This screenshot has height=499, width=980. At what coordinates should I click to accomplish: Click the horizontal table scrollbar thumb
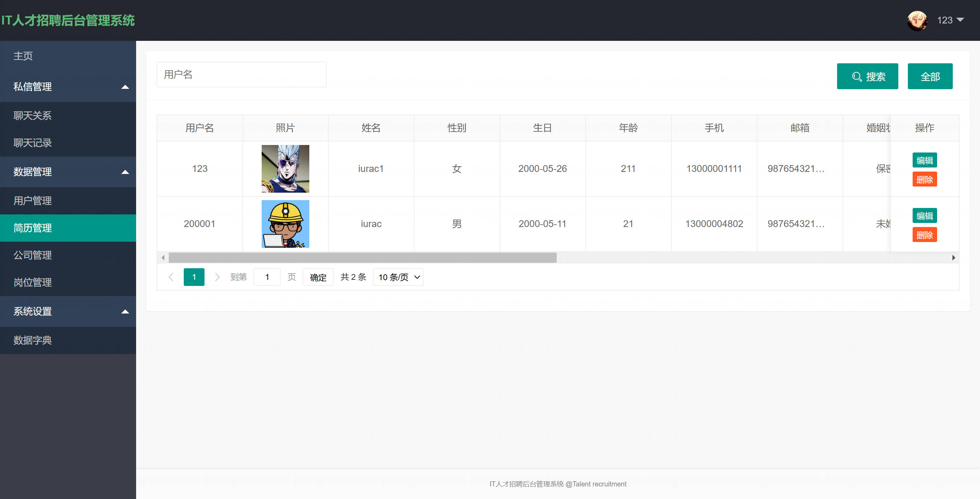(x=362, y=258)
